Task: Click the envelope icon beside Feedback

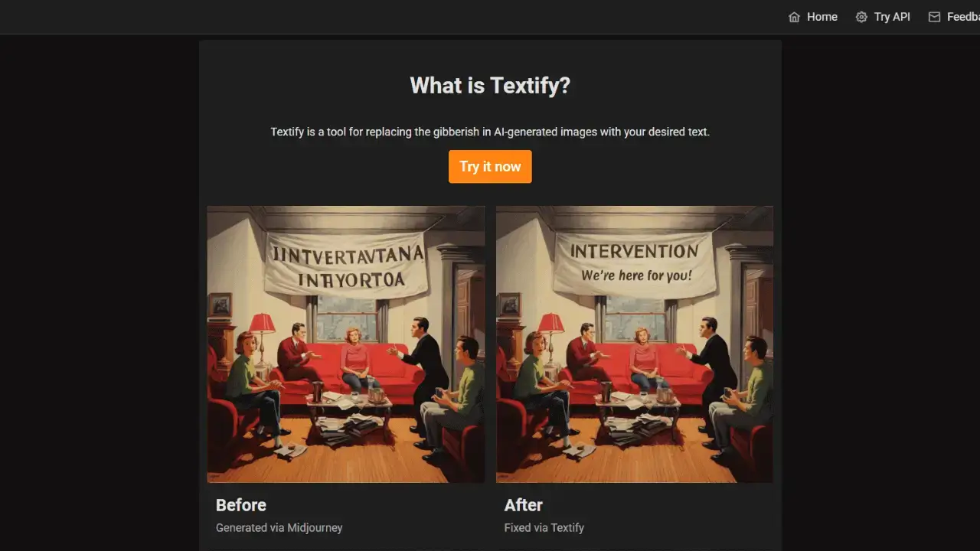Action: coord(934,17)
